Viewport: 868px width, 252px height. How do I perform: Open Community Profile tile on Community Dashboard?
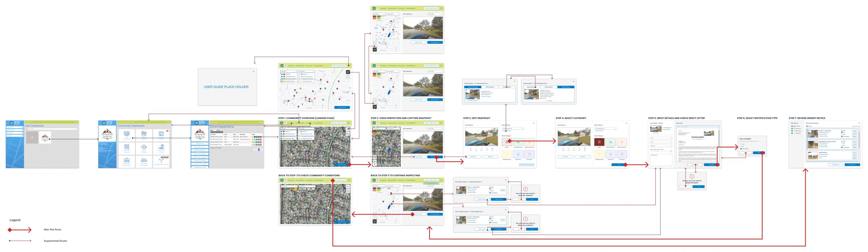(161, 148)
